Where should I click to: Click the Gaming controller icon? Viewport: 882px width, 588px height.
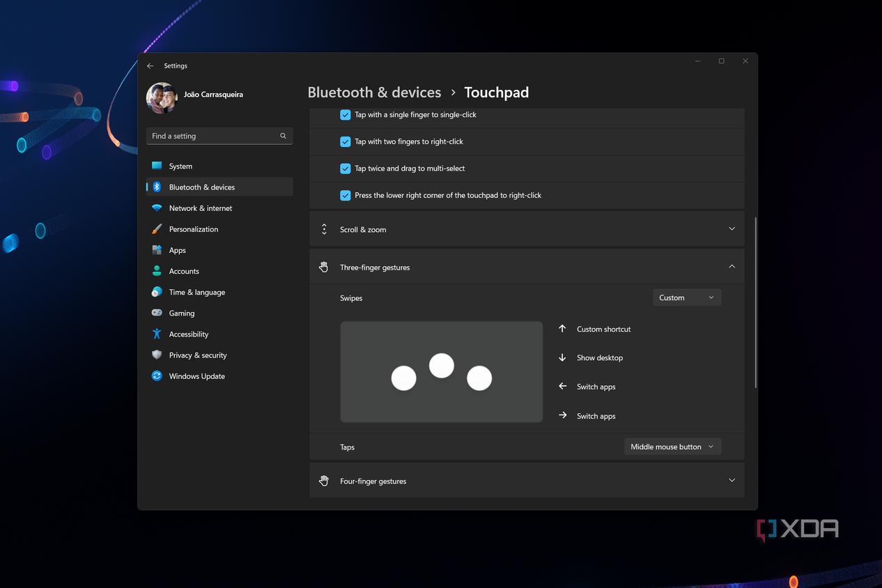click(157, 313)
